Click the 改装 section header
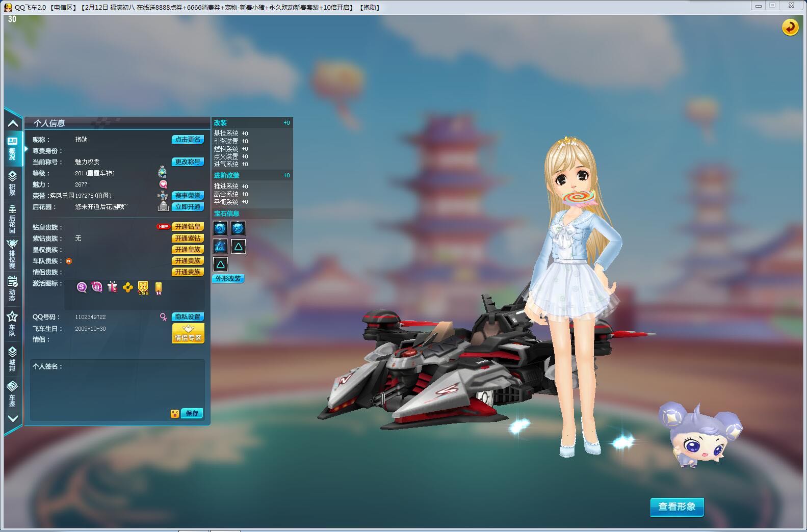This screenshot has height=532, width=807. point(252,123)
